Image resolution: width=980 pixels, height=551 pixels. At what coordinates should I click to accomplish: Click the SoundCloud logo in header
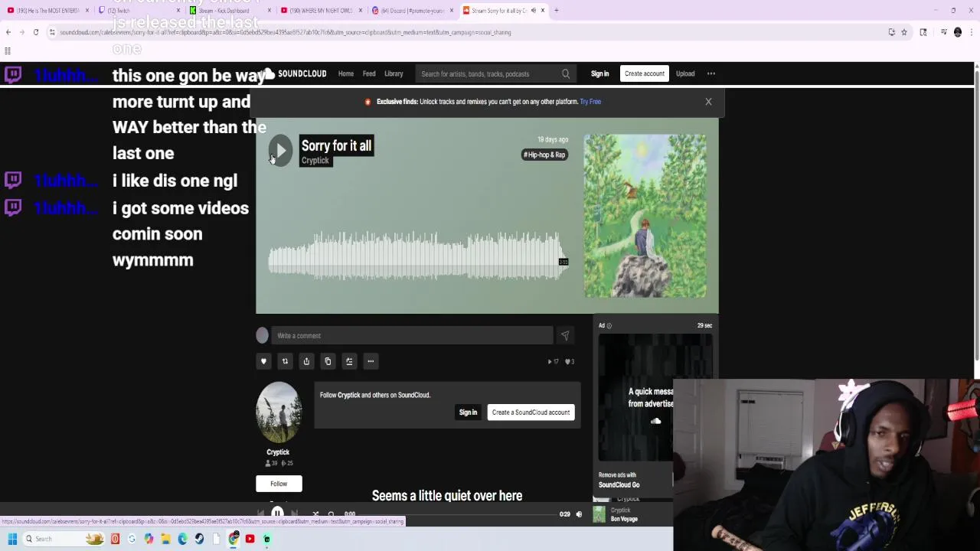[x=292, y=73]
